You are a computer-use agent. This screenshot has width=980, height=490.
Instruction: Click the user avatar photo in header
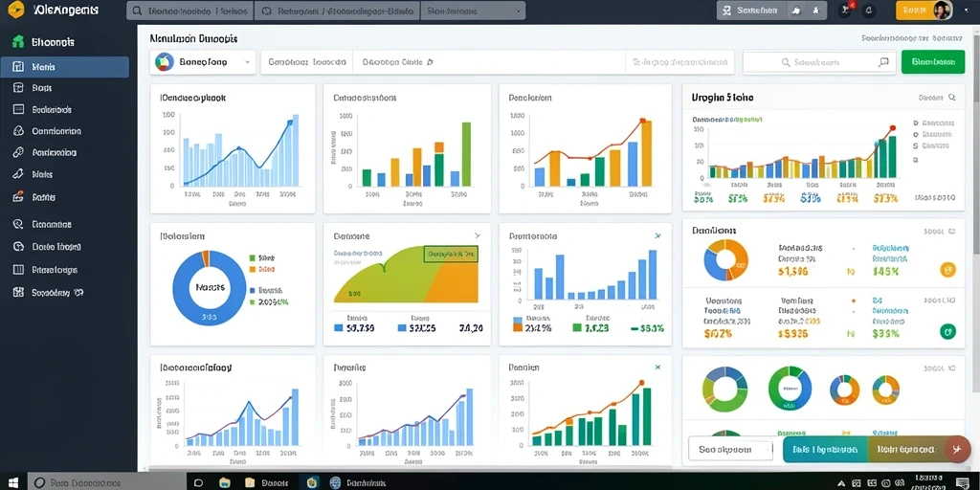[x=942, y=10]
